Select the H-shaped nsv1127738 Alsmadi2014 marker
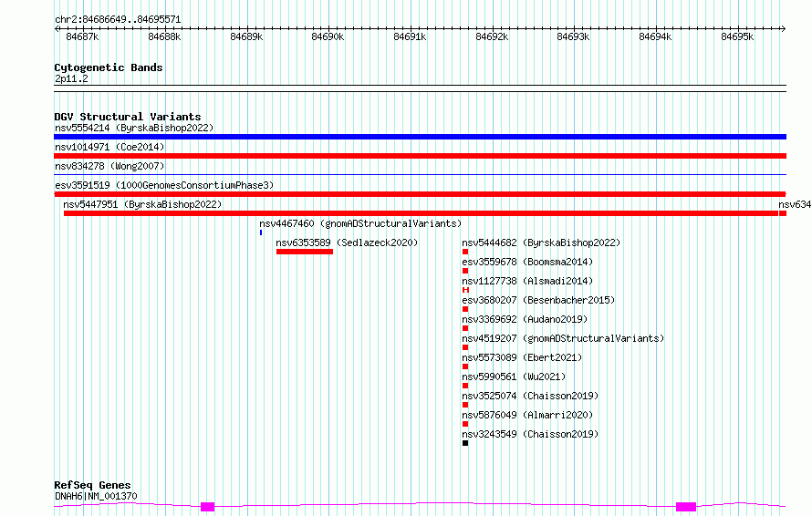The image size is (812, 516). (465, 290)
